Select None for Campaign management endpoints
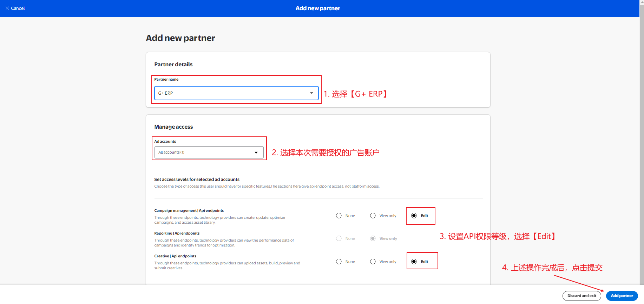 coord(339,216)
